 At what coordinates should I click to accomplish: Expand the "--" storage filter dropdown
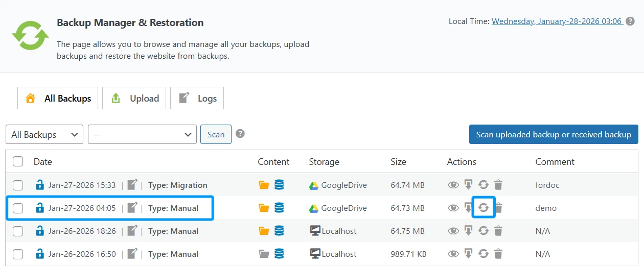tap(142, 134)
